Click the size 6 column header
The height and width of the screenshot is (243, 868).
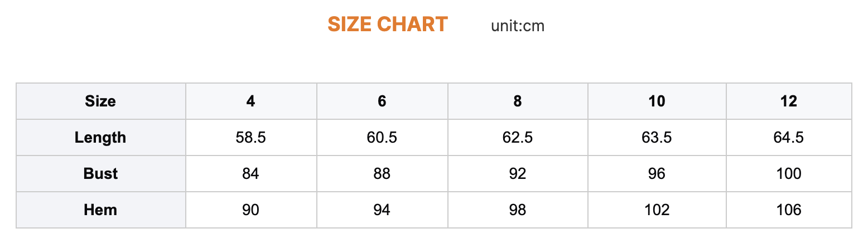(x=382, y=101)
